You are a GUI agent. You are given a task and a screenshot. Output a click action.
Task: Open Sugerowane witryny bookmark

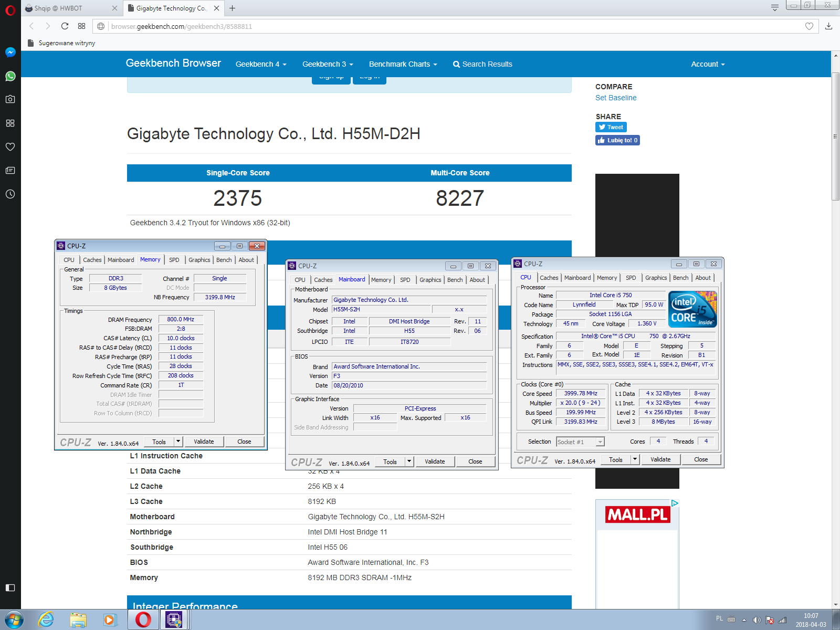coord(61,43)
